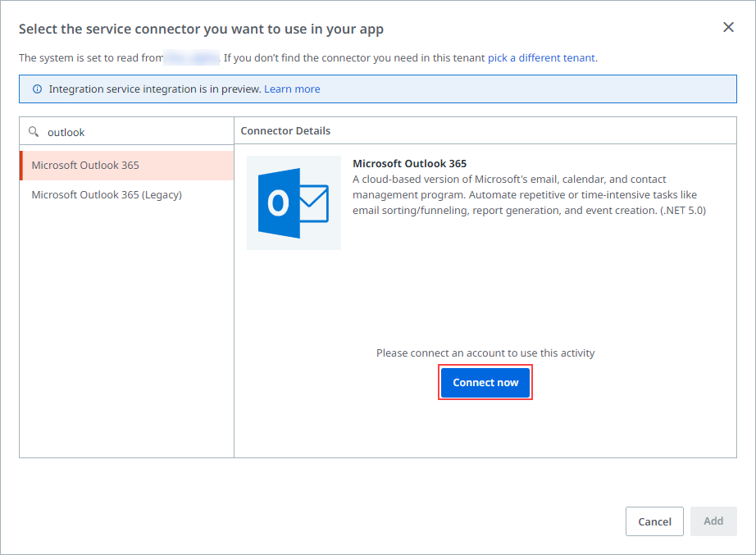Click the search field containing outlook
756x555 pixels.
click(127, 132)
